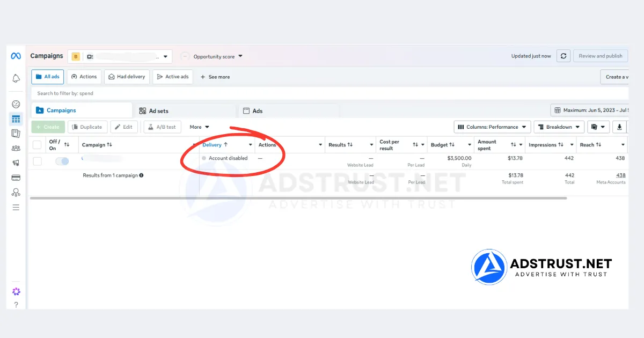Open Delivery column options arrow

(x=250, y=145)
